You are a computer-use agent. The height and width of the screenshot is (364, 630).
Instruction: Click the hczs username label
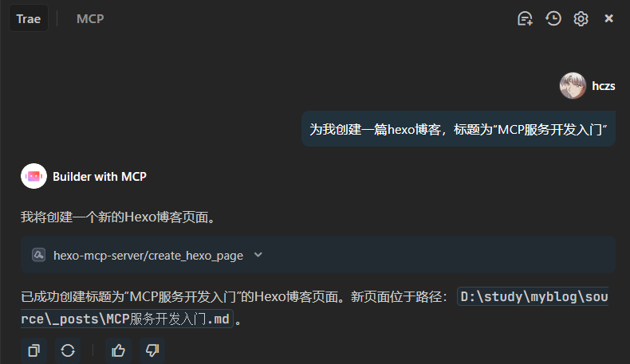coord(604,86)
